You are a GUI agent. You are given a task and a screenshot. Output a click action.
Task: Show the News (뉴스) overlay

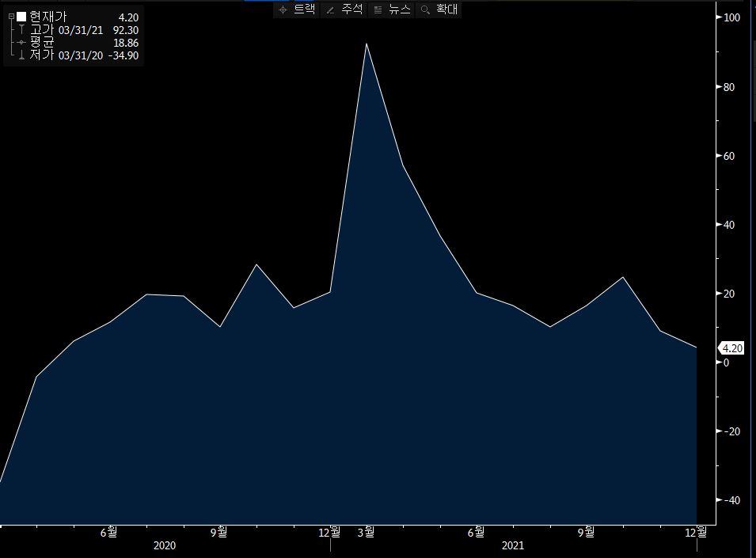pyautogui.click(x=391, y=9)
